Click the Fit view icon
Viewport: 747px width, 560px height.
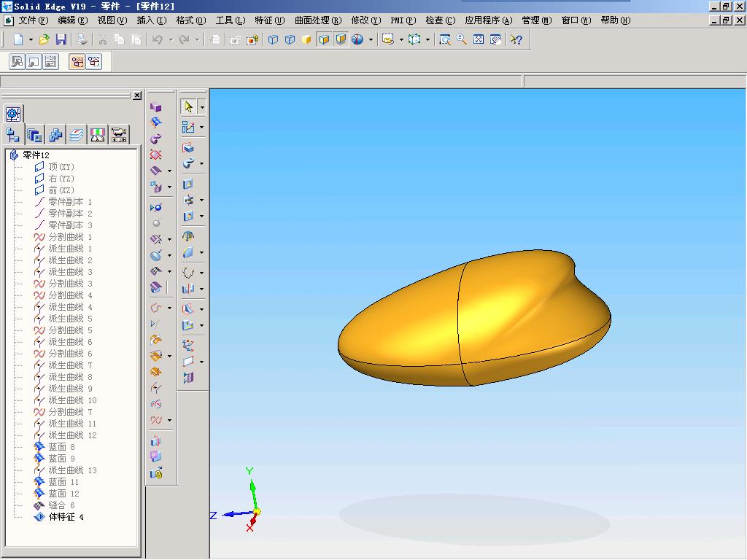(479, 39)
